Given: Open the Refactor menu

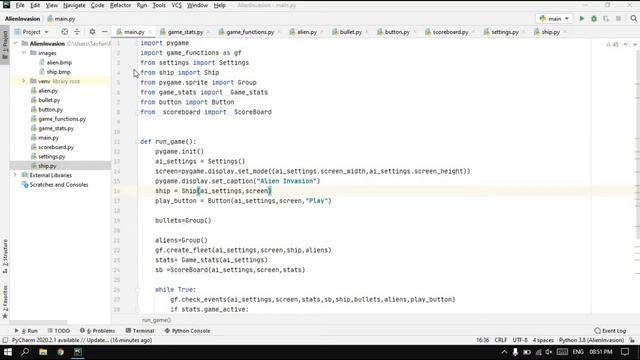Looking at the screenshot, I should pos(120,5).
